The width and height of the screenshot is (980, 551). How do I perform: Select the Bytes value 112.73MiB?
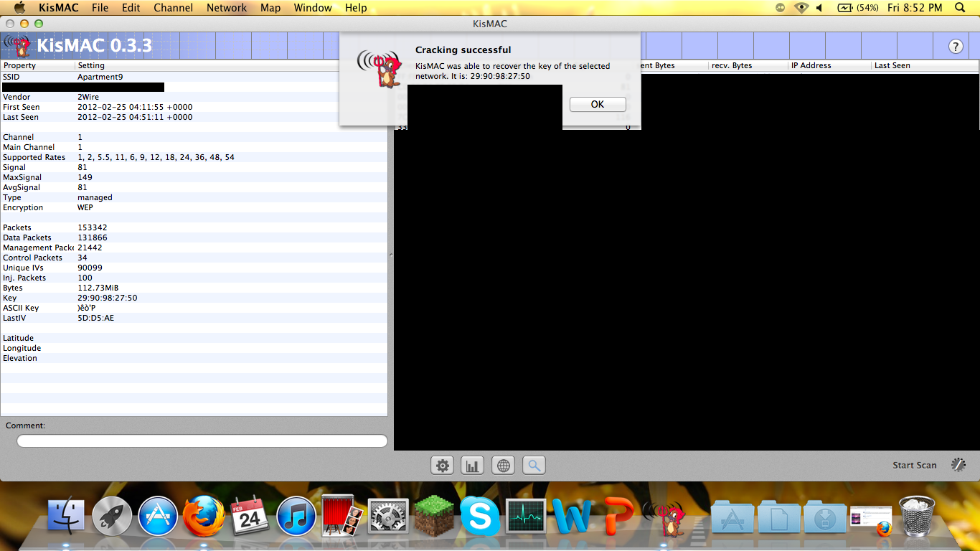(x=98, y=288)
